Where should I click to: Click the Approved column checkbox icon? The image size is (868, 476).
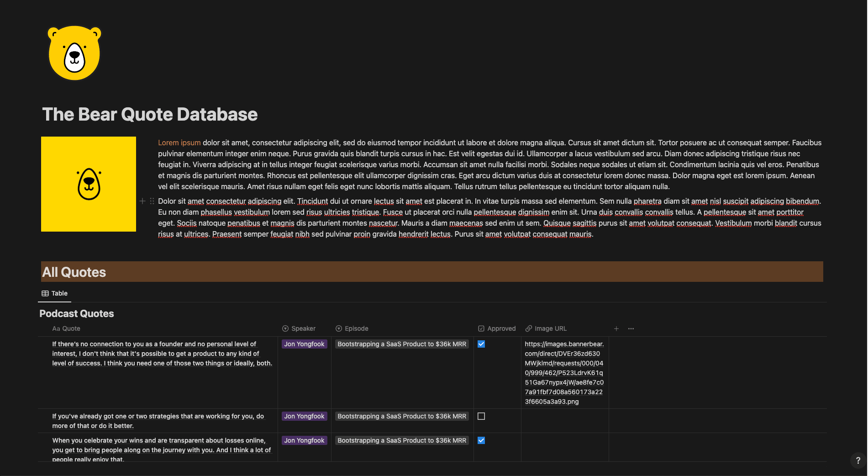(481, 328)
